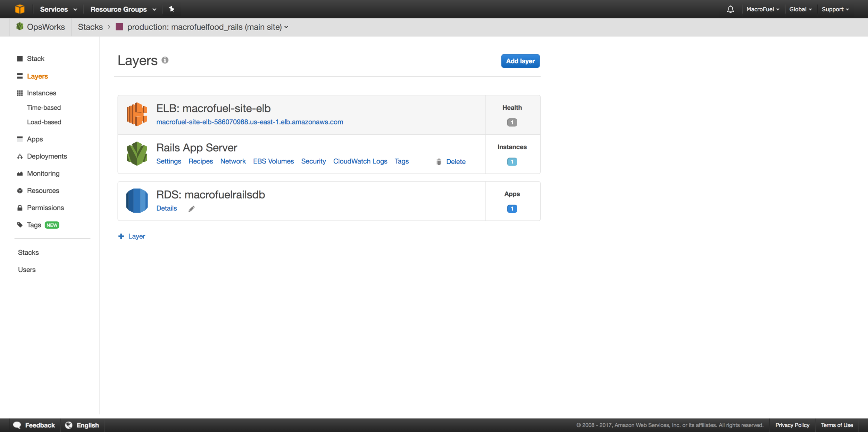Open Tags link in Rails layer row
The width and height of the screenshot is (868, 432).
402,161
